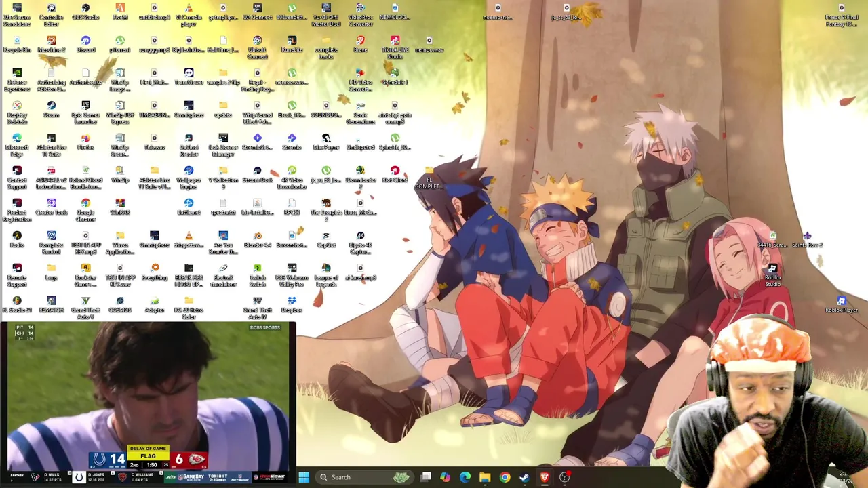
Task: Open the CapCut desktop shortcut
Action: pyautogui.click(x=325, y=240)
